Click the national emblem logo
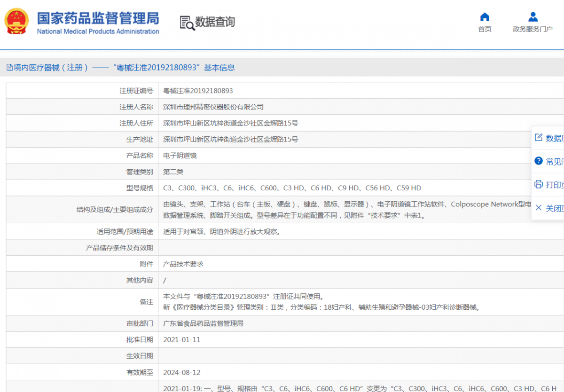 16,21
